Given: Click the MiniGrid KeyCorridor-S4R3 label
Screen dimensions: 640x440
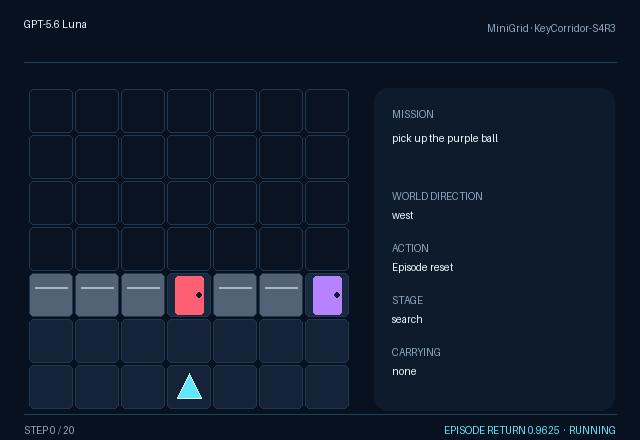Looking at the screenshot, I should (x=551, y=28).
